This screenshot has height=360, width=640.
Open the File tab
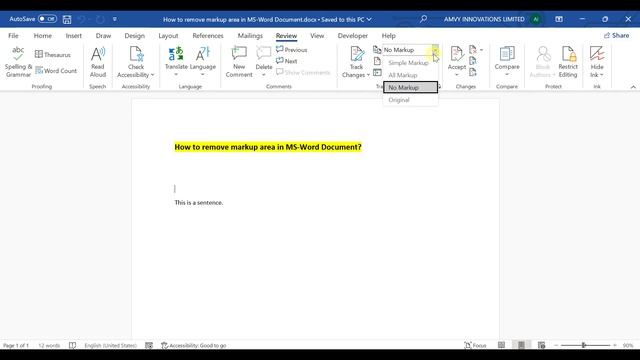point(13,36)
